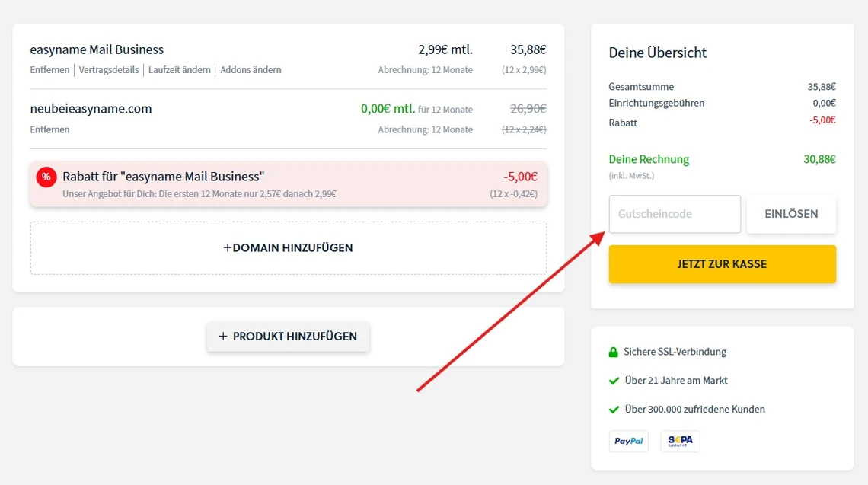Open Vertragsdetails for easyname Mail Business
Screen dimensions: 868x485
pos(108,69)
